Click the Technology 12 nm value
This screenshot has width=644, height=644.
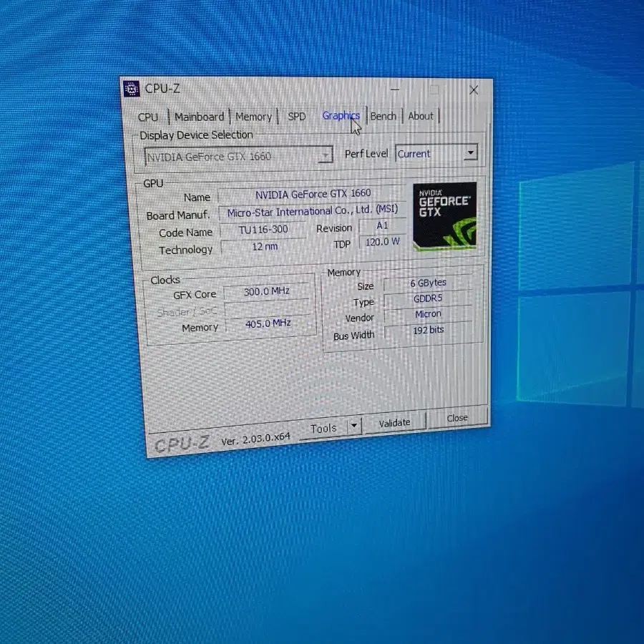265,246
